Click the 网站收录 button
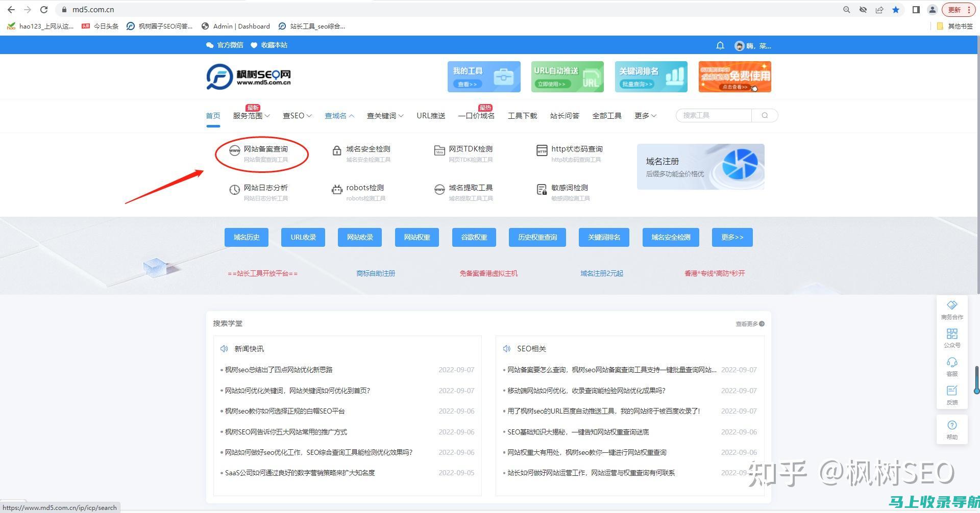Image resolution: width=980 pixels, height=513 pixels. (x=360, y=237)
